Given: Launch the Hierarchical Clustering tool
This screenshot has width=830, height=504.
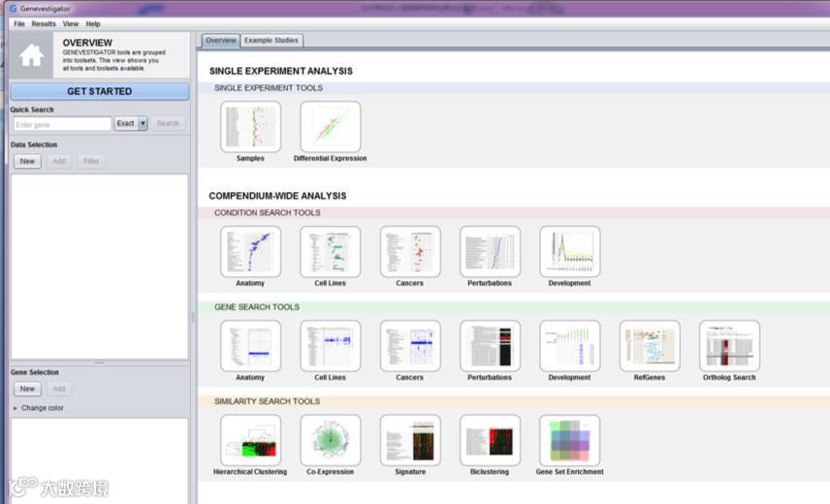Looking at the screenshot, I should click(x=250, y=440).
